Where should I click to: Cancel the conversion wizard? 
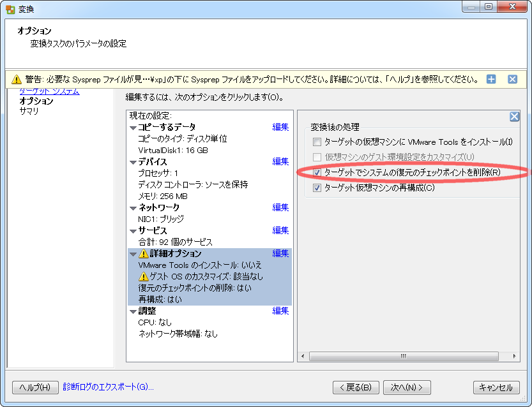coord(496,387)
